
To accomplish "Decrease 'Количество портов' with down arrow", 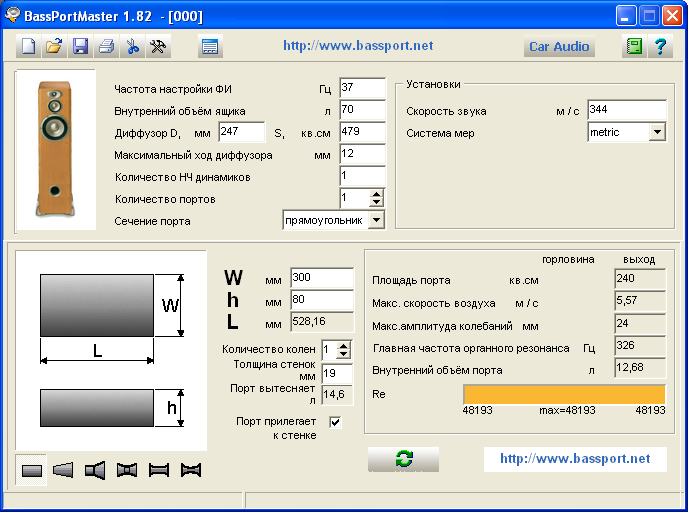I will tap(376, 202).
